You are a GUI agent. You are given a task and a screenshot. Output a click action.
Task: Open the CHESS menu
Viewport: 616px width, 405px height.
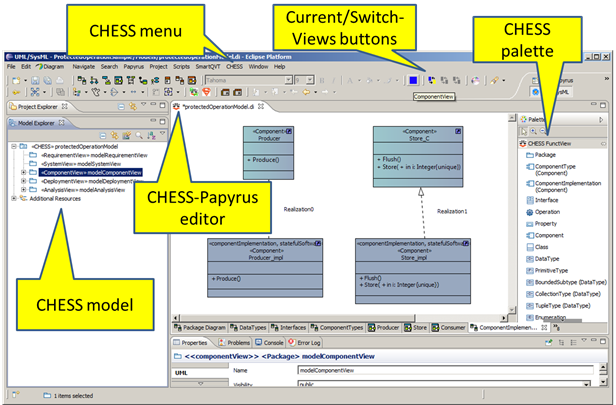click(234, 67)
